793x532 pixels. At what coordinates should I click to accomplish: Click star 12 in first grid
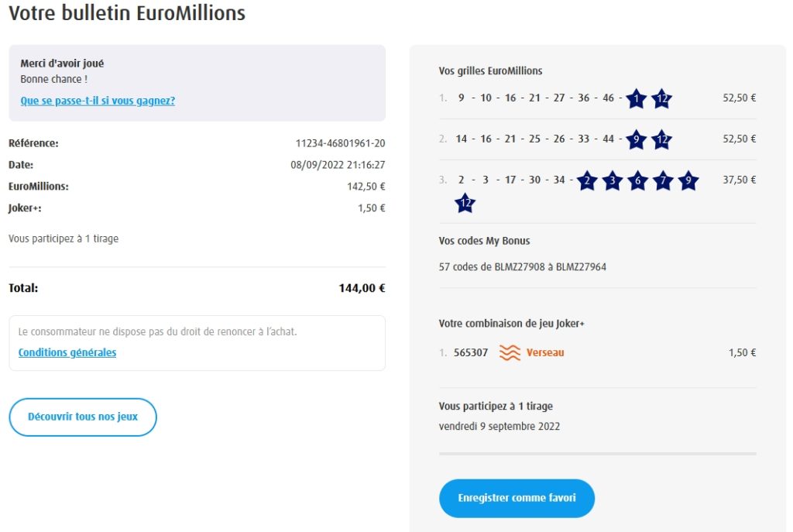click(661, 99)
